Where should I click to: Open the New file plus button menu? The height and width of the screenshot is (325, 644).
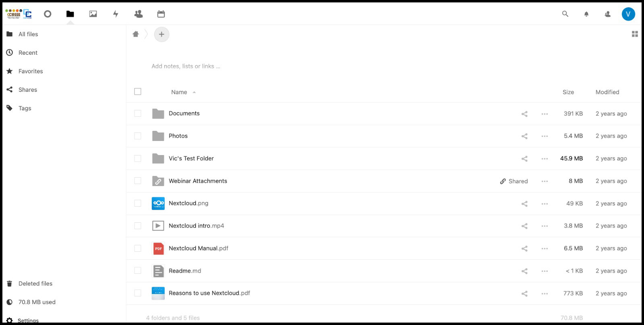pos(161,34)
